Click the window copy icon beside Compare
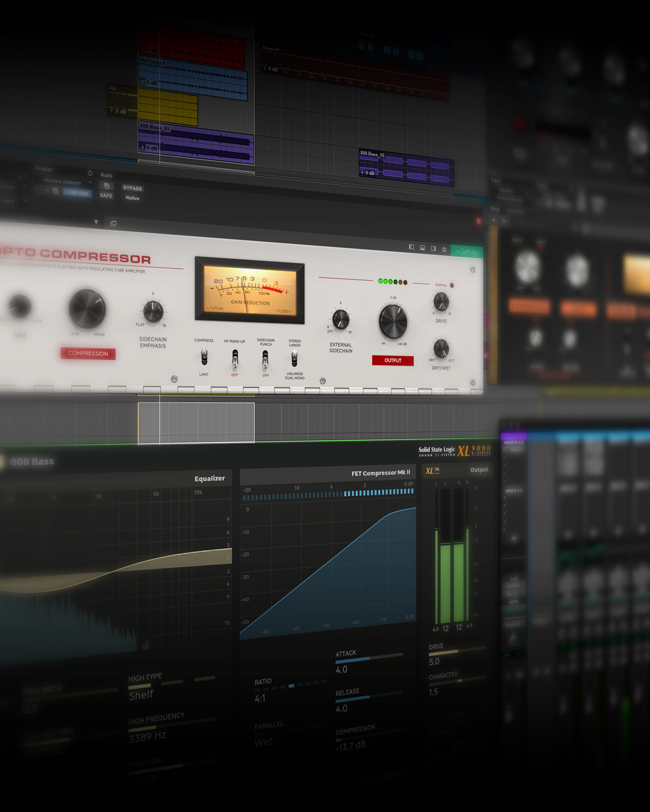650x812 pixels. point(56,191)
